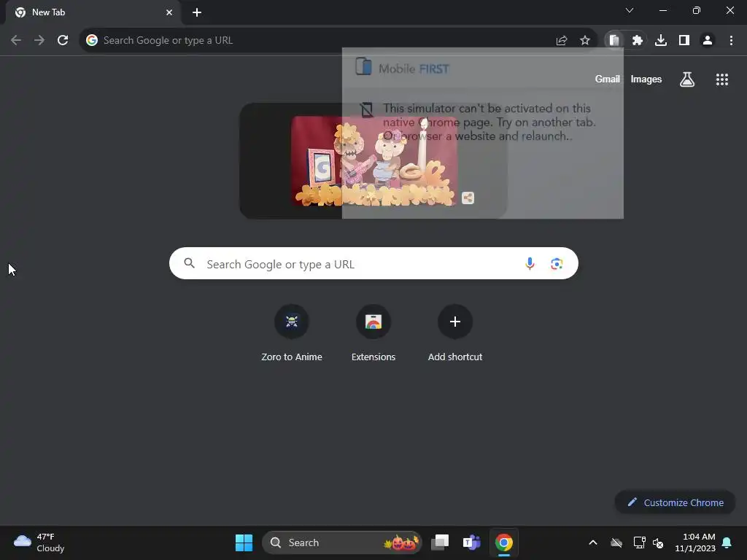Open the Google apps grid

[722, 79]
